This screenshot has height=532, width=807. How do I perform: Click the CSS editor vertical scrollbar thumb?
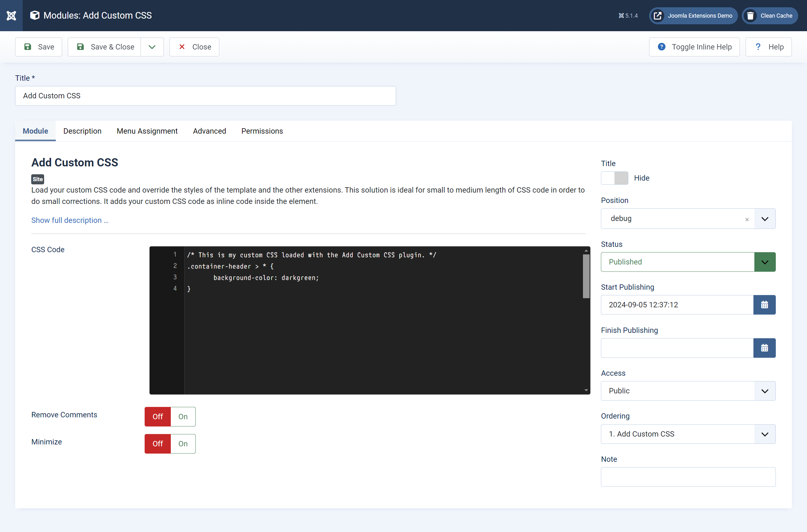coord(586,276)
